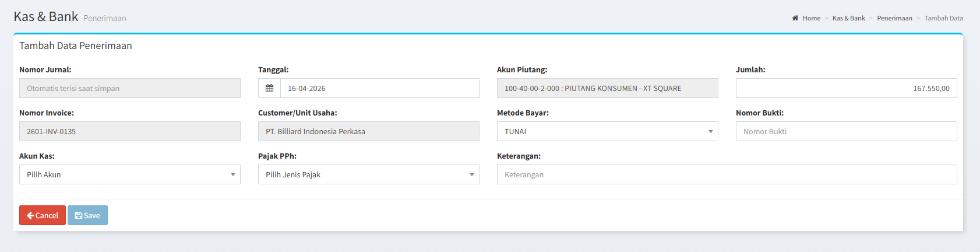
Task: Open the Pajak PPh 'Pilih Jenis Pajak' dropdown
Action: point(368,175)
